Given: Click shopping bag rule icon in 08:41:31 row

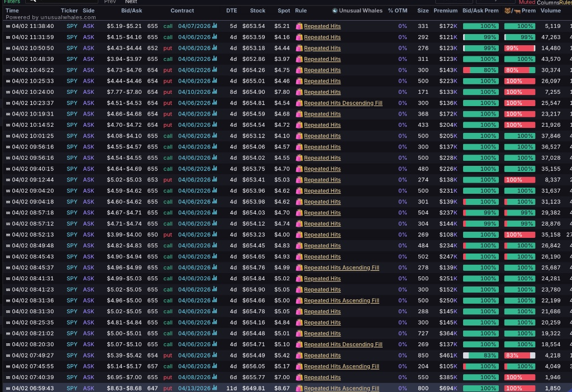Looking at the screenshot, I should (299, 279).
